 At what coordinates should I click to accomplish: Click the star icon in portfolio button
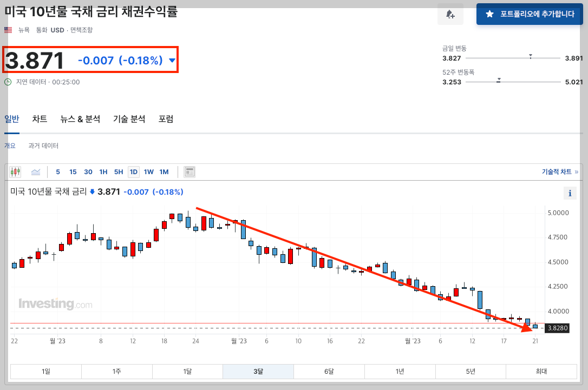(490, 14)
